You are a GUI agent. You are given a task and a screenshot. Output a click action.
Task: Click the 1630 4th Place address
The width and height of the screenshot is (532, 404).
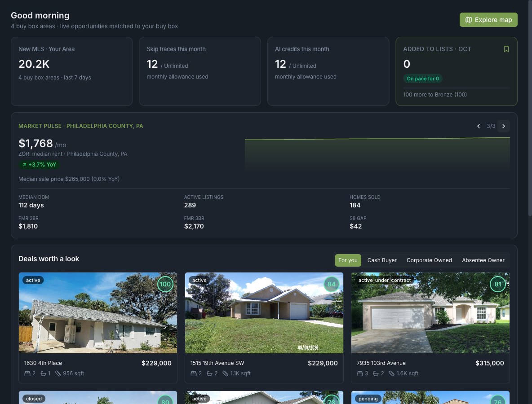pos(43,363)
